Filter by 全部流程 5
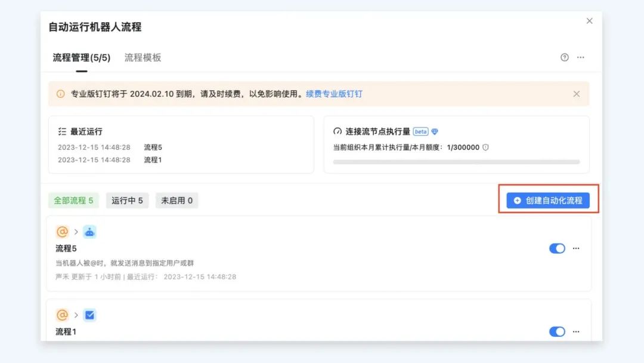 pyautogui.click(x=73, y=201)
